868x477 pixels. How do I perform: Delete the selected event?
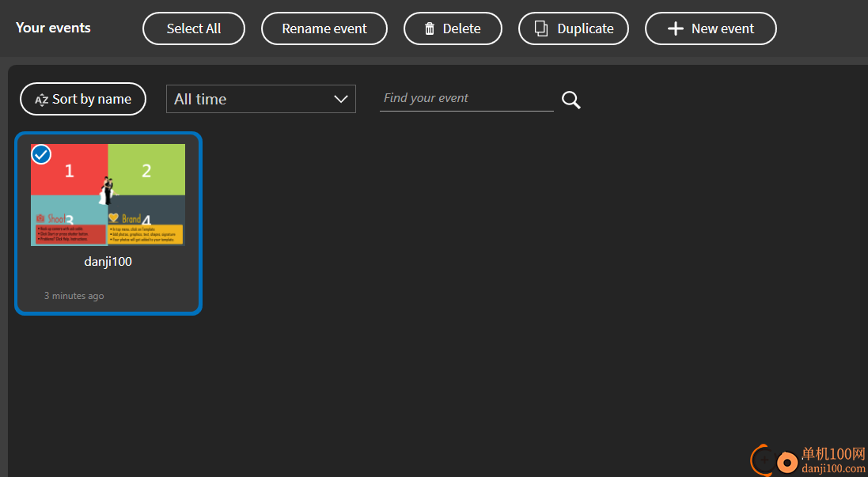453,28
